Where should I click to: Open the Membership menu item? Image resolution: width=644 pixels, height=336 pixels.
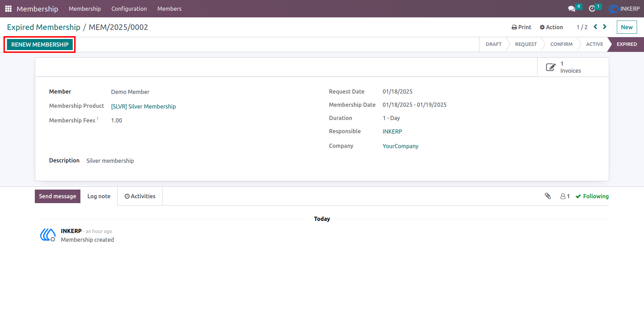[x=85, y=9]
